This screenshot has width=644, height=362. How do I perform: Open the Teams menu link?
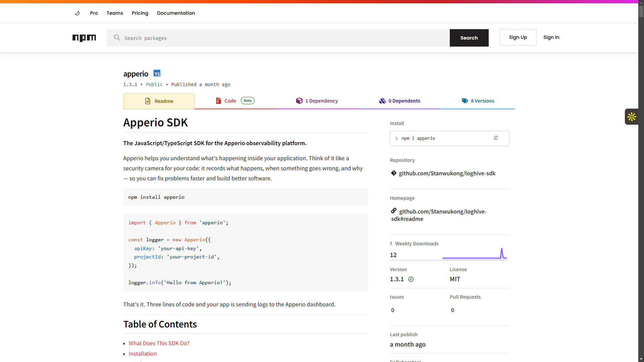pos(115,13)
